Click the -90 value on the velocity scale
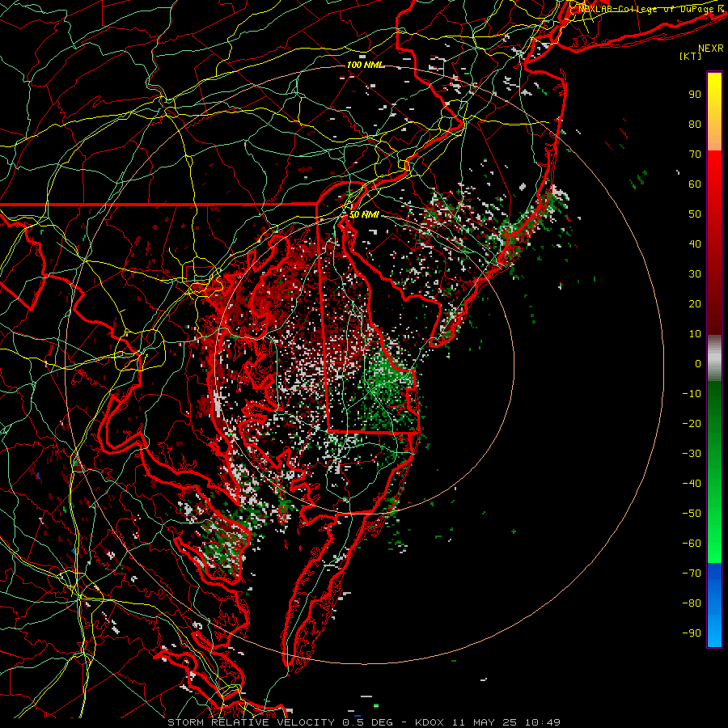Screen dimensions: 728x728 692,633
